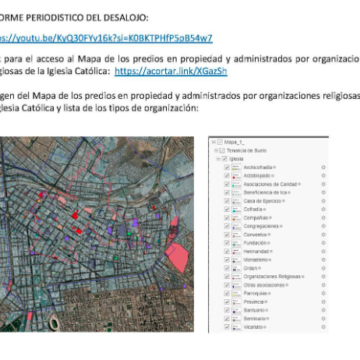Click the circle icon beside Parroquias
The image size is (360, 360).
323,293
